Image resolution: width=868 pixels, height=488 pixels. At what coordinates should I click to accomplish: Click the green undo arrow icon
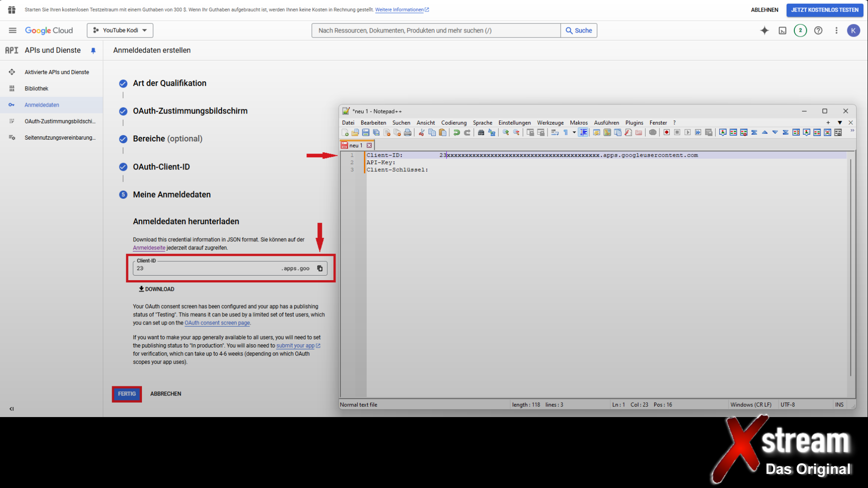[x=457, y=132]
